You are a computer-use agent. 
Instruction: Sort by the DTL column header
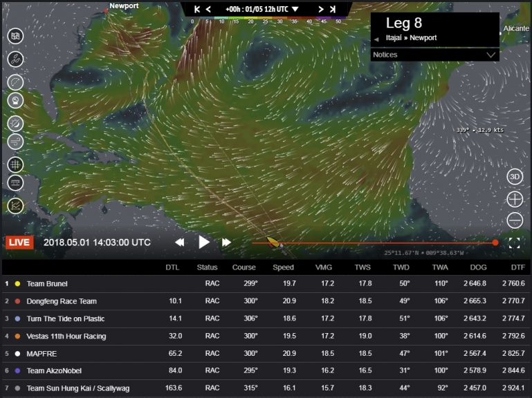[172, 267]
